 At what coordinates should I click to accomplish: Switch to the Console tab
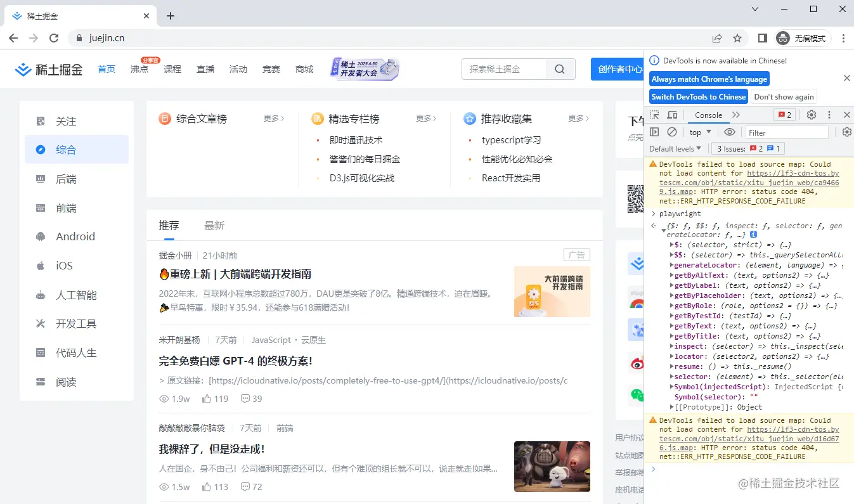708,115
